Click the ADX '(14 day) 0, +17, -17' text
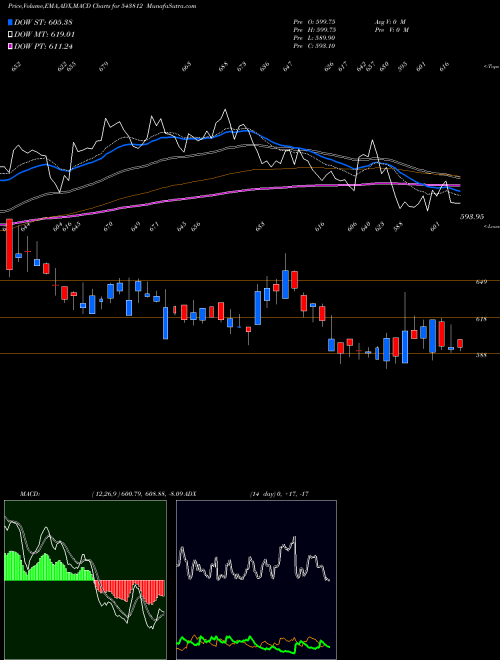The image size is (500, 660). click(279, 493)
